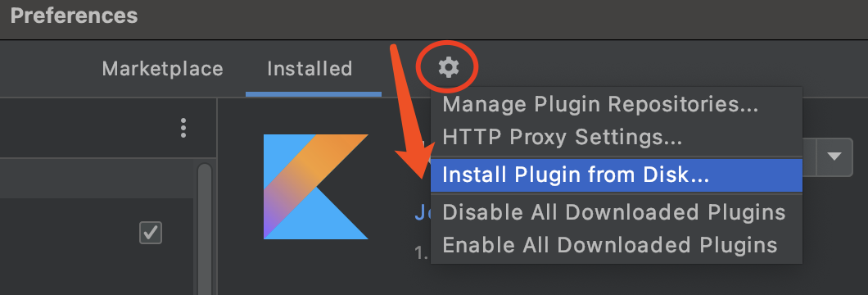Click the Kotlin plugin logo
The image size is (868, 295).
pyautogui.click(x=316, y=187)
